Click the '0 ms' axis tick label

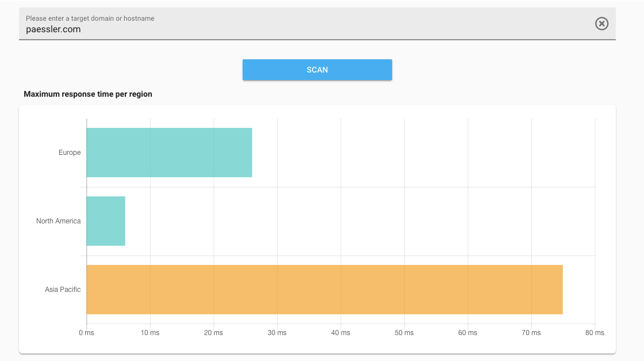tap(86, 333)
